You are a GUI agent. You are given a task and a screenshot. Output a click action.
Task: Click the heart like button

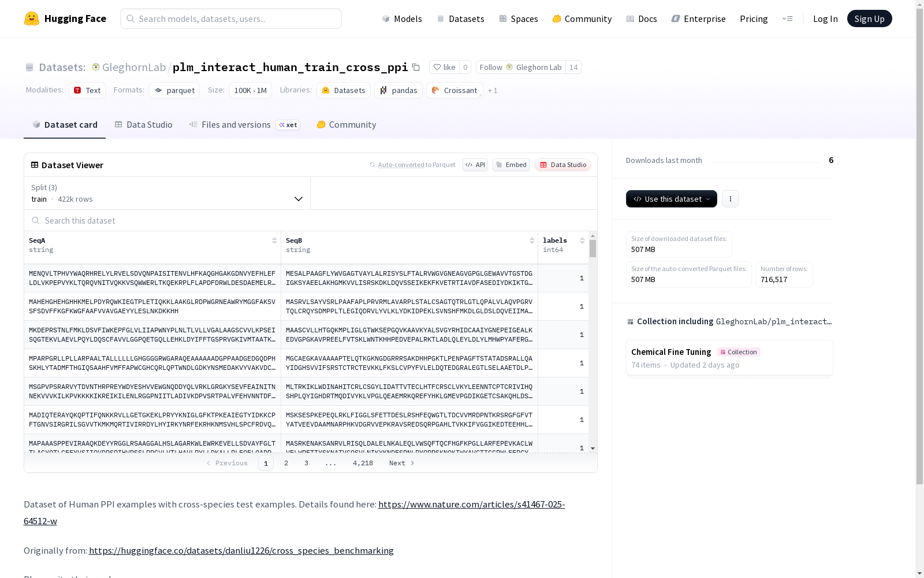(x=444, y=67)
